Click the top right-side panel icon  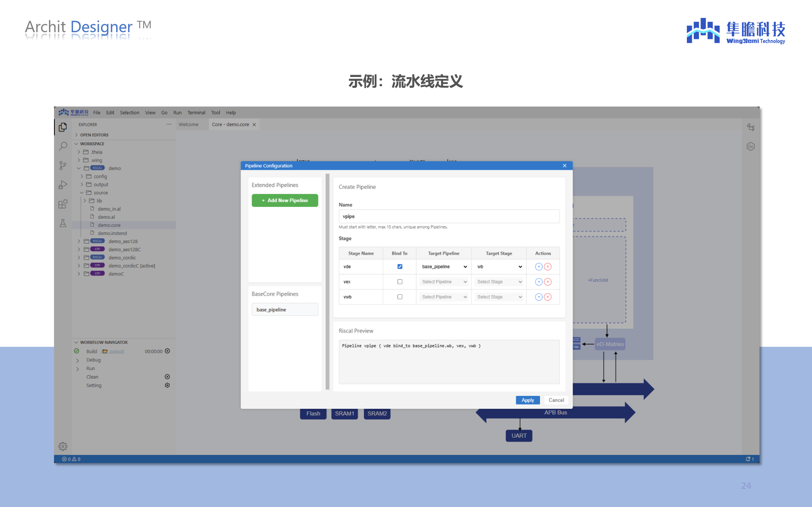751,128
